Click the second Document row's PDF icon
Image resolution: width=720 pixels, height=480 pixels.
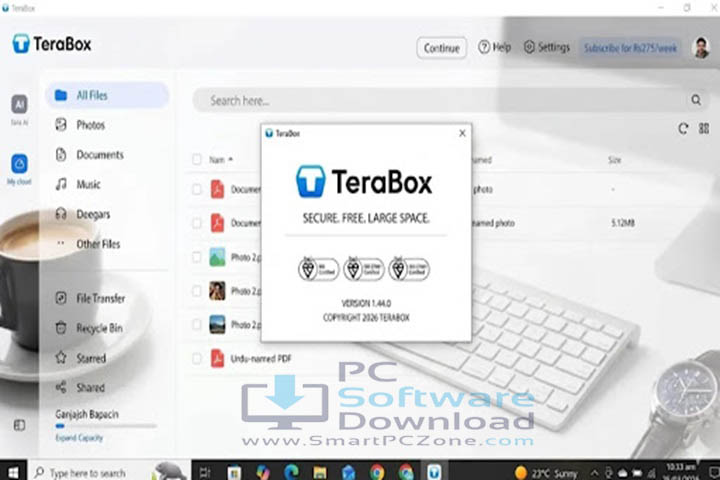coord(217,223)
